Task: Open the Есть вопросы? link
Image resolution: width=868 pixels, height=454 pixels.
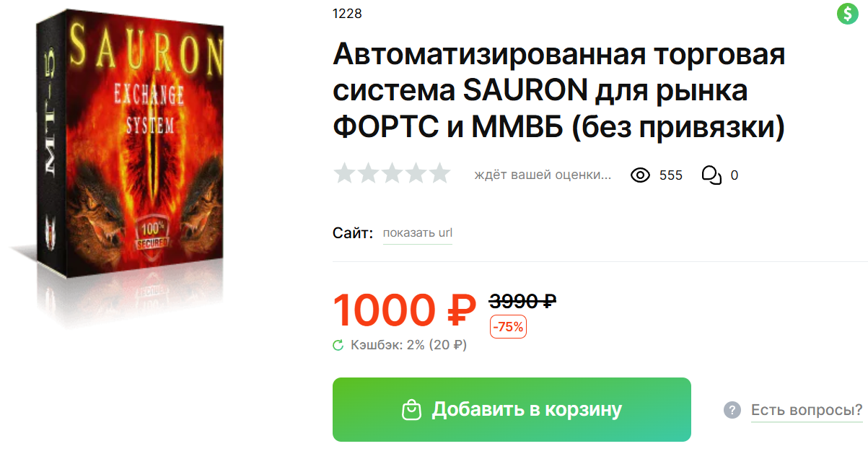Action: pyautogui.click(x=807, y=411)
